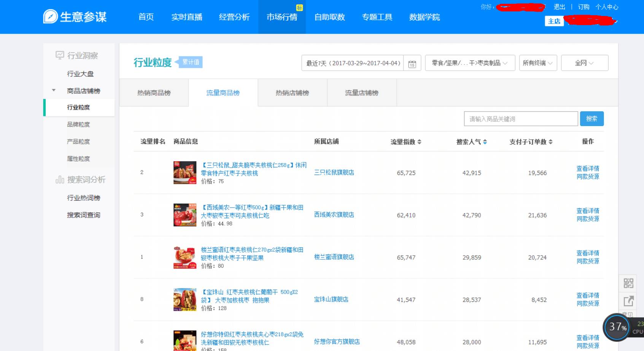Click the 搜索词分析 bar chart icon

pyautogui.click(x=60, y=180)
